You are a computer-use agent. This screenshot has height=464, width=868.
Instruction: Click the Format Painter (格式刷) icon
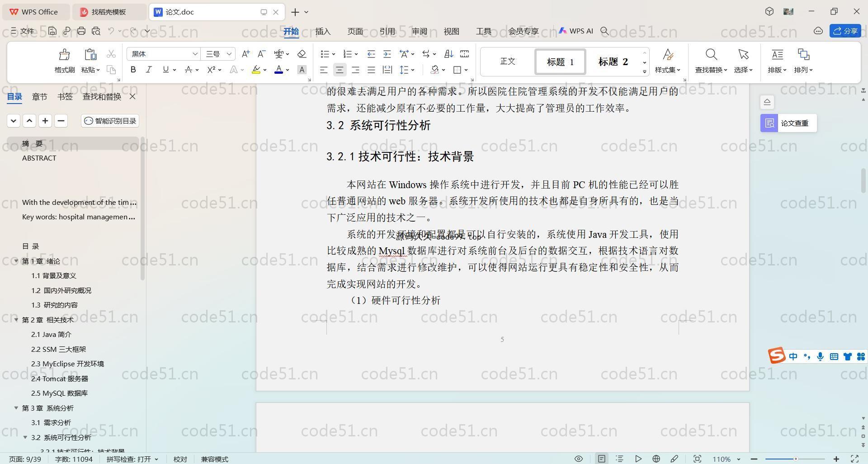pyautogui.click(x=64, y=55)
